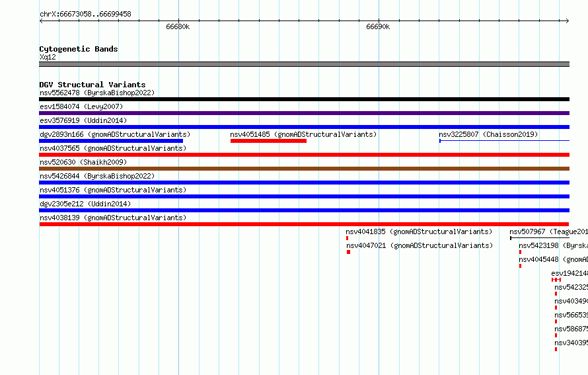Select the thin blue nsv3225807 line
The image size is (588, 375).
(x=504, y=141)
